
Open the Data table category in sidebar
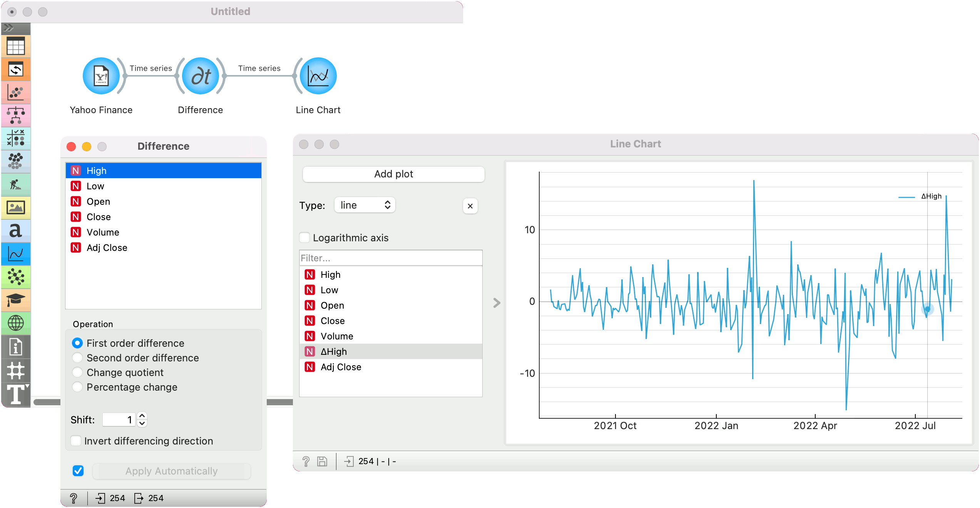pos(16,47)
